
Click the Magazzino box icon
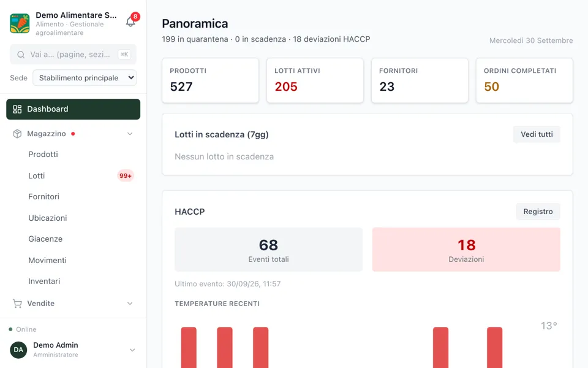[x=17, y=134]
